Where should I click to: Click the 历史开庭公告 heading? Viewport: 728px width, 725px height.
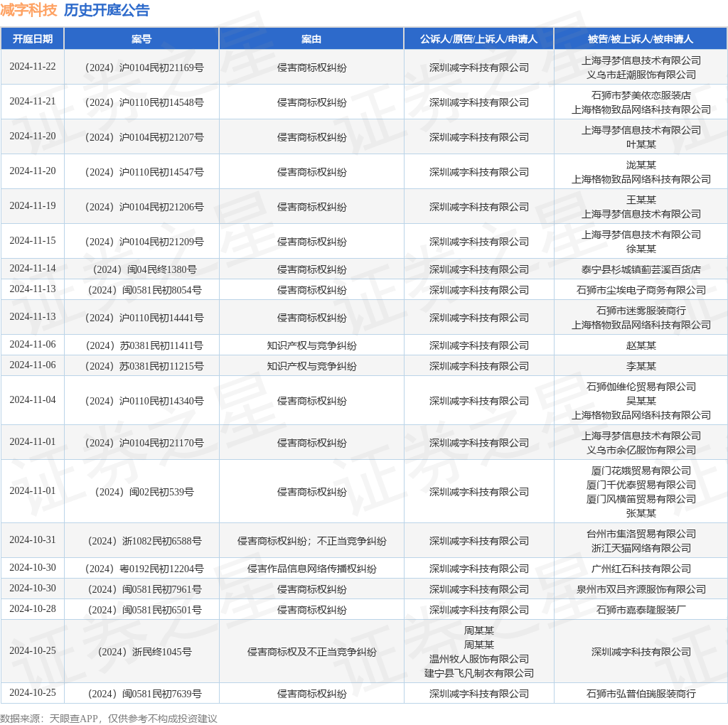pyautogui.click(x=107, y=10)
